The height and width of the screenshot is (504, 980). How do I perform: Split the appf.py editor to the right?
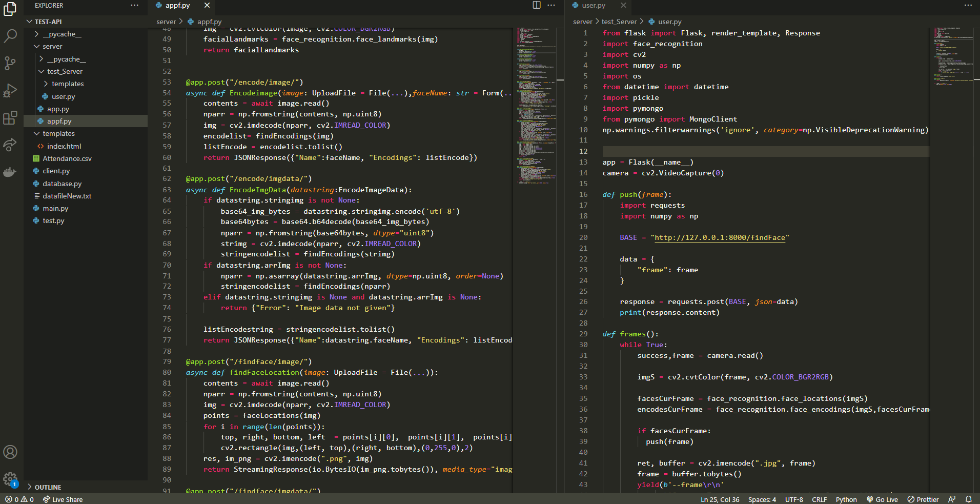(x=537, y=5)
